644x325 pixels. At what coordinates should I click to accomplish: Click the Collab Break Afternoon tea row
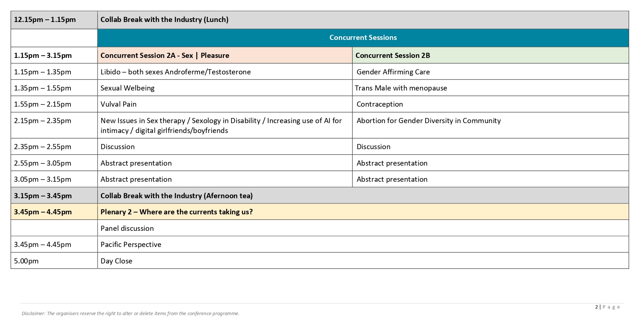pyautogui.click(x=177, y=196)
